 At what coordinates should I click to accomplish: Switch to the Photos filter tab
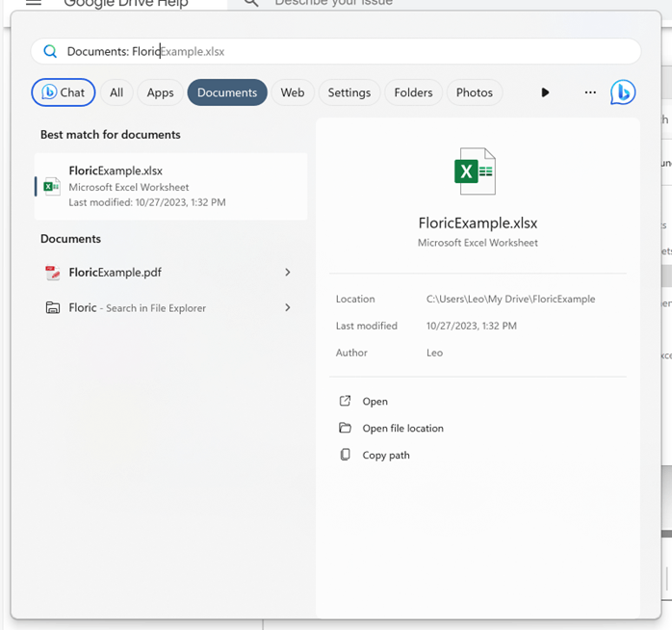tap(475, 92)
